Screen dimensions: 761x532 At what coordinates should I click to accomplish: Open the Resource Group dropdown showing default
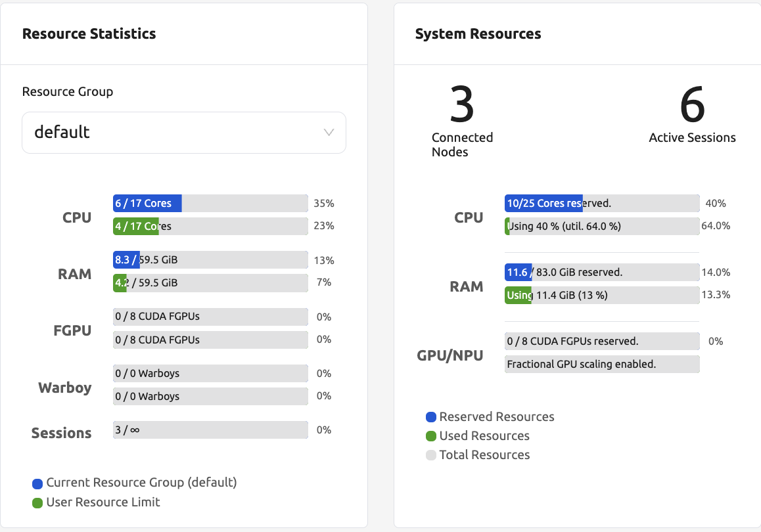click(183, 133)
